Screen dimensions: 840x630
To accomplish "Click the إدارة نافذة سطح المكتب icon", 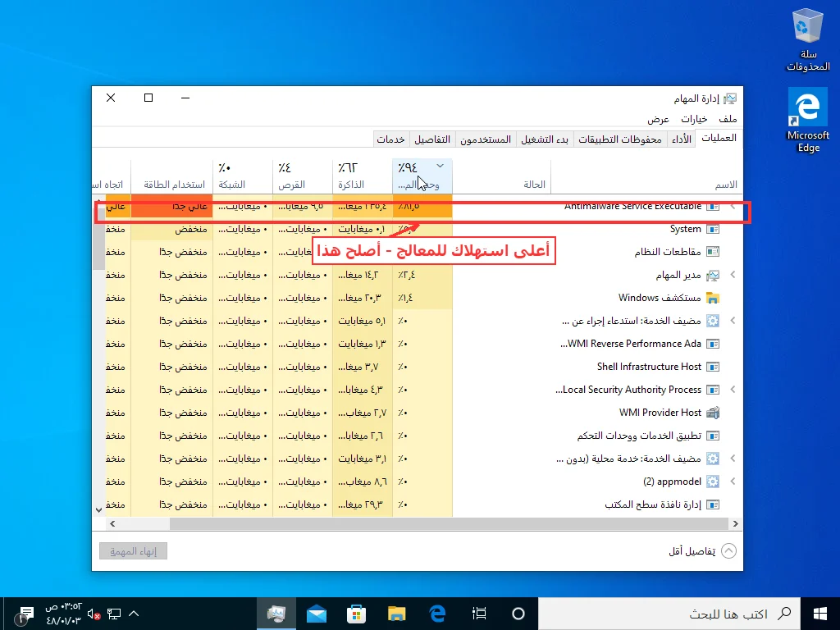I will (713, 504).
